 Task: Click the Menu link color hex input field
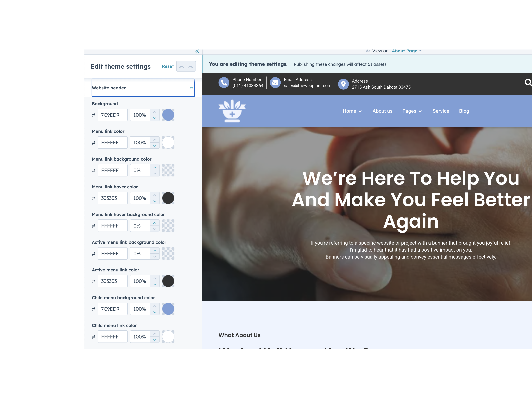(112, 142)
